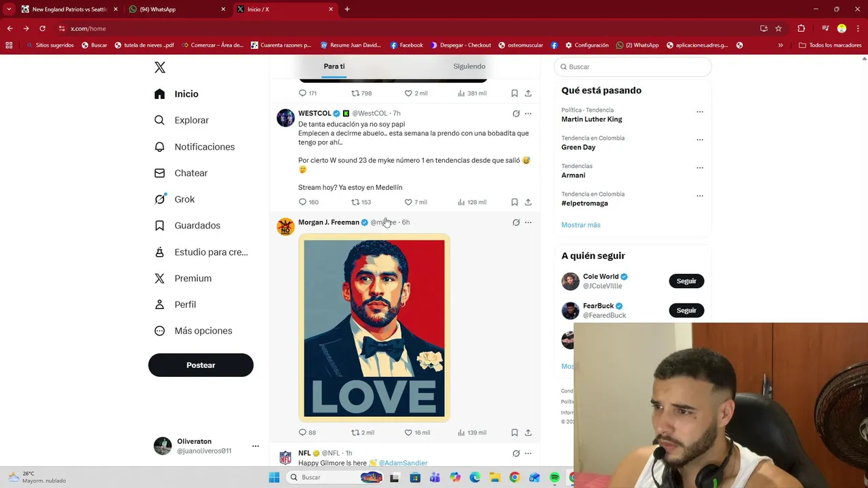This screenshot has width=868, height=488.
Task: Open more options for Armani trend
Action: (x=700, y=167)
